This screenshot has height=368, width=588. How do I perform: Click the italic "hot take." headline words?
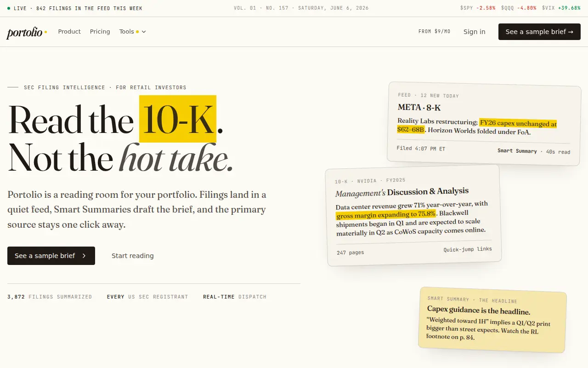(x=176, y=158)
